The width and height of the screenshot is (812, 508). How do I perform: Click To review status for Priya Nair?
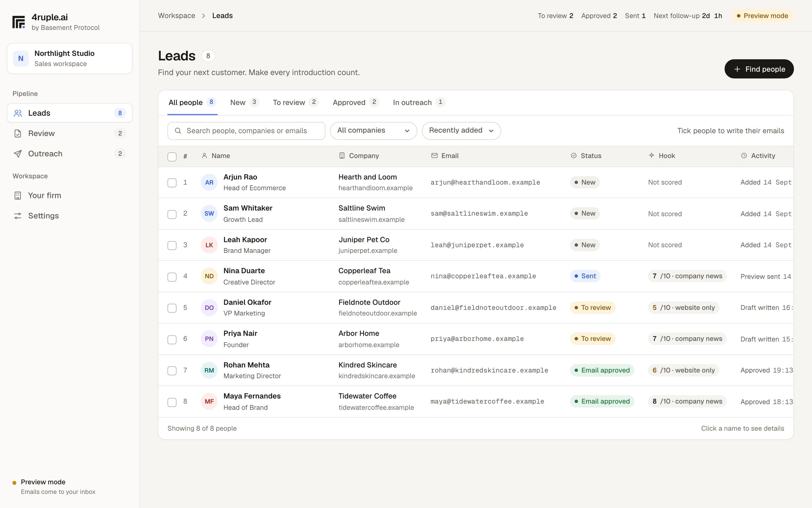(593, 339)
